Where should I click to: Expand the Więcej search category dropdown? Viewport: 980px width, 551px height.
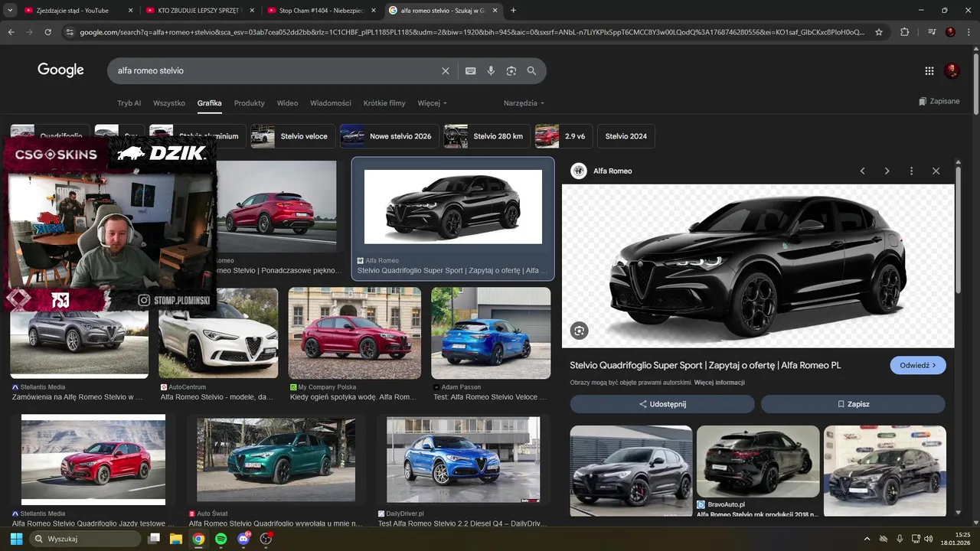(x=432, y=103)
